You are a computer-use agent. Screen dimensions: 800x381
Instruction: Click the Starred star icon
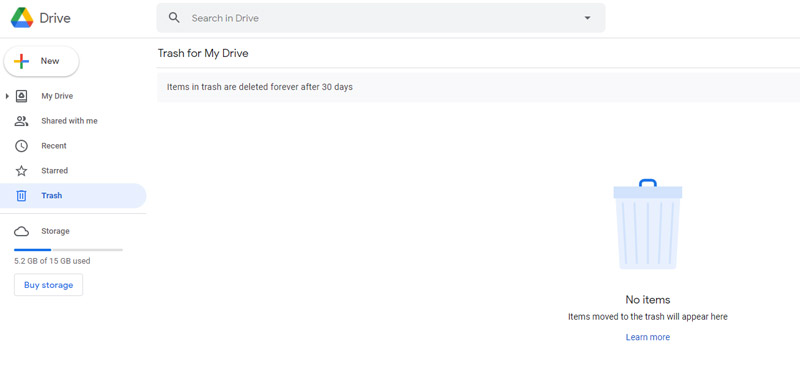[x=21, y=171]
